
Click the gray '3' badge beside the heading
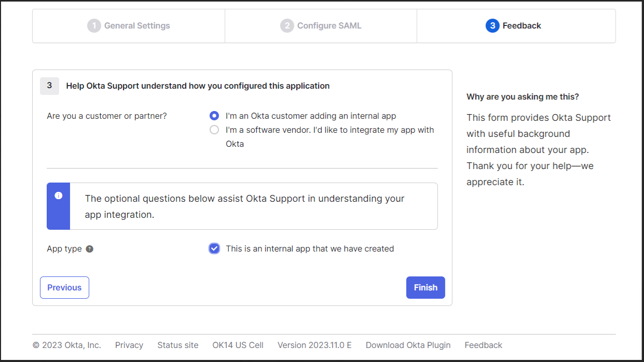coord(49,86)
